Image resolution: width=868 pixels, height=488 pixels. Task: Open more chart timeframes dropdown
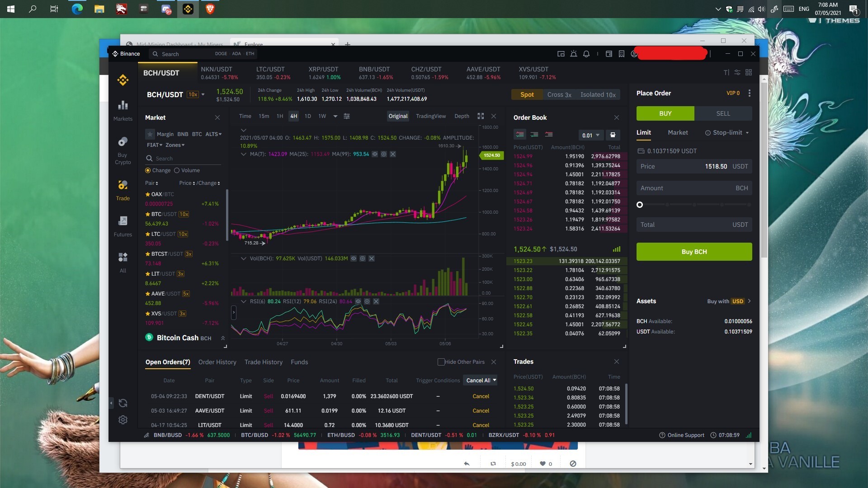(x=335, y=116)
